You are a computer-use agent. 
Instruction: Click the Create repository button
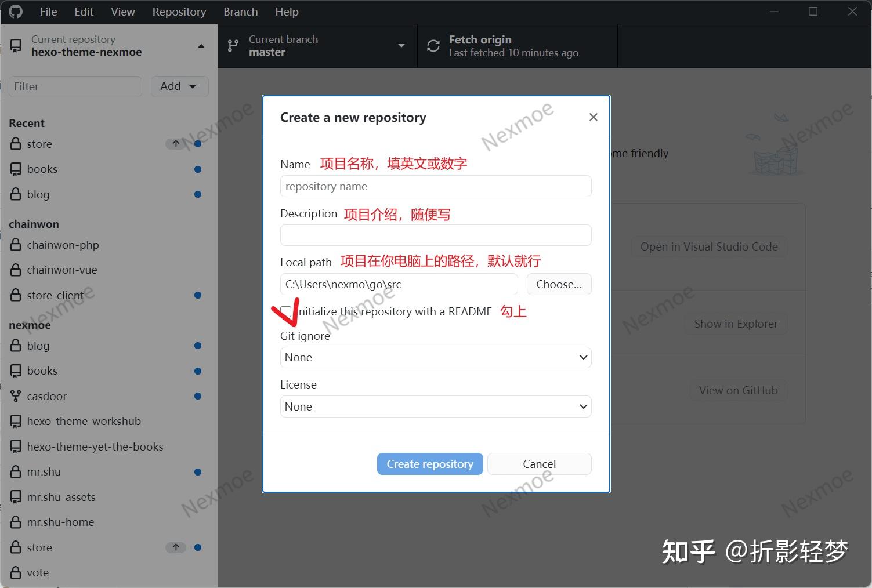pyautogui.click(x=429, y=463)
